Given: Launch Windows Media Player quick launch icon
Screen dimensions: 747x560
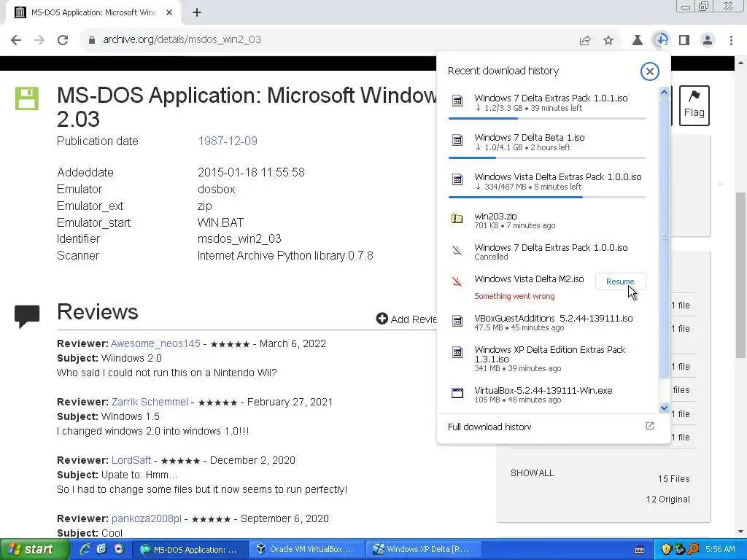Looking at the screenshot, I should (x=119, y=550).
